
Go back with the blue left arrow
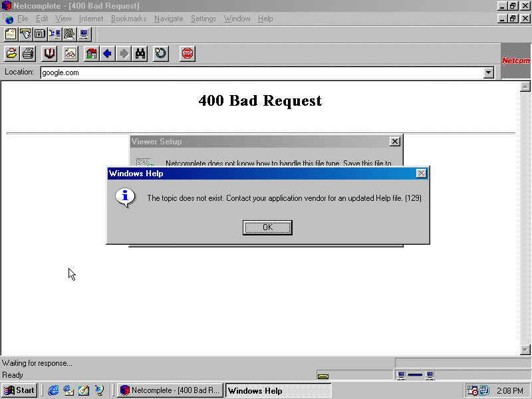coord(107,53)
